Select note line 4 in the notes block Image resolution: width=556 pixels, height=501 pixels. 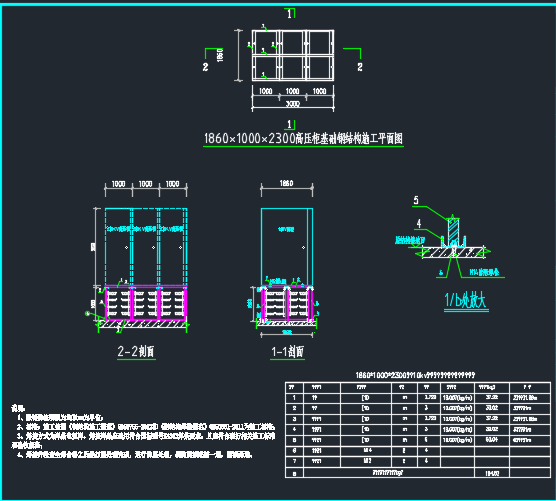click(135, 455)
